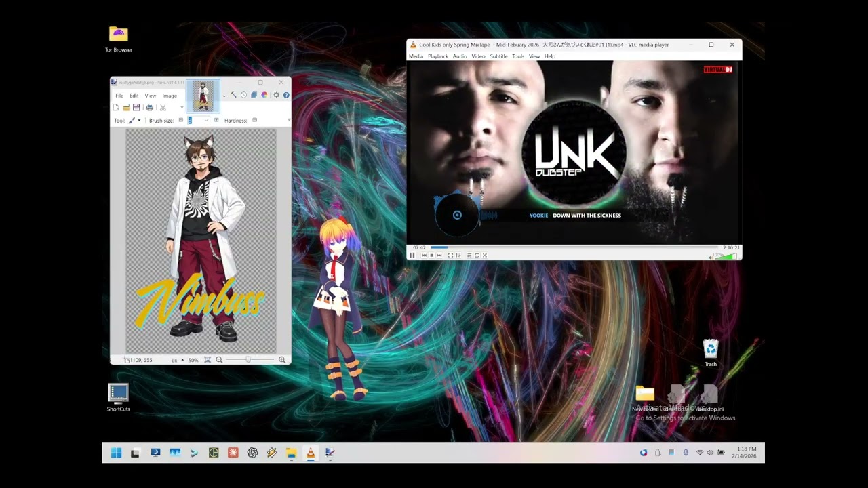Viewport: 868px width, 488px height.
Task: Decrease brush size minus button
Action: (x=181, y=120)
